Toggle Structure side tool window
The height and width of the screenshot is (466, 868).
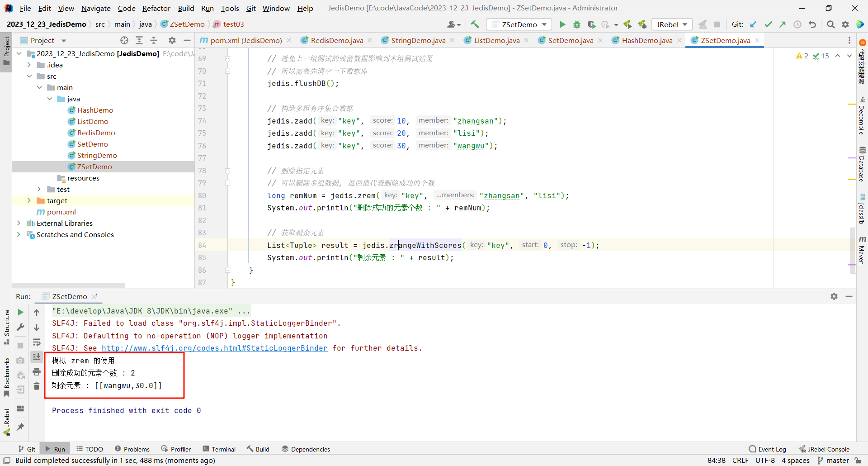tap(6, 327)
